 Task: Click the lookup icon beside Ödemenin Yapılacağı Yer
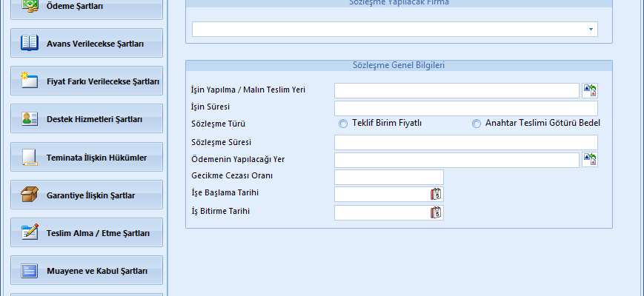(x=590, y=160)
